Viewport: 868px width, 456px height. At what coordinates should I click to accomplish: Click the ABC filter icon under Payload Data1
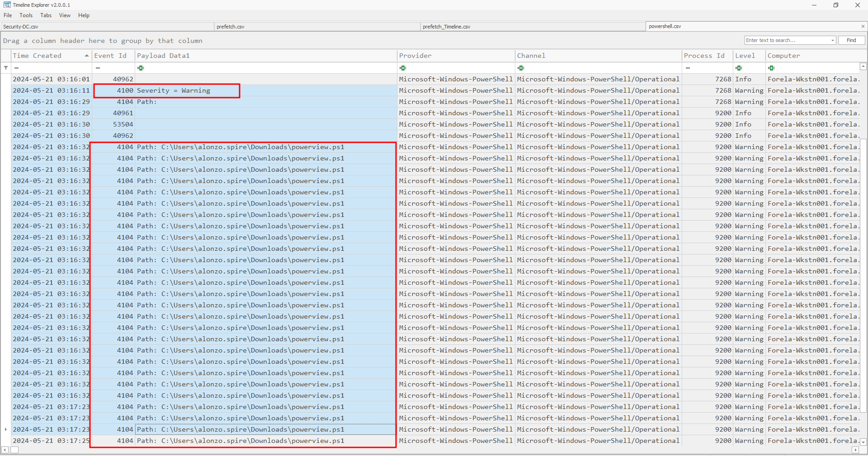pyautogui.click(x=141, y=68)
